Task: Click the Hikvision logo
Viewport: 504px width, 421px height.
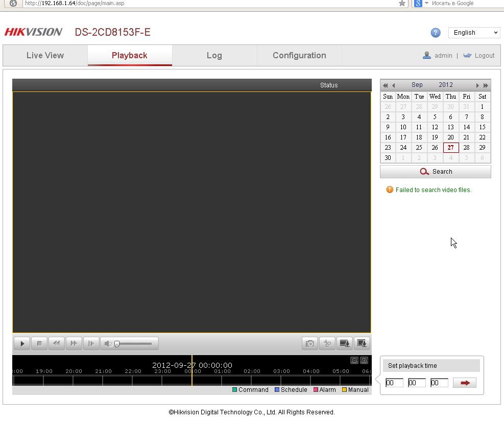Action: 33,32
